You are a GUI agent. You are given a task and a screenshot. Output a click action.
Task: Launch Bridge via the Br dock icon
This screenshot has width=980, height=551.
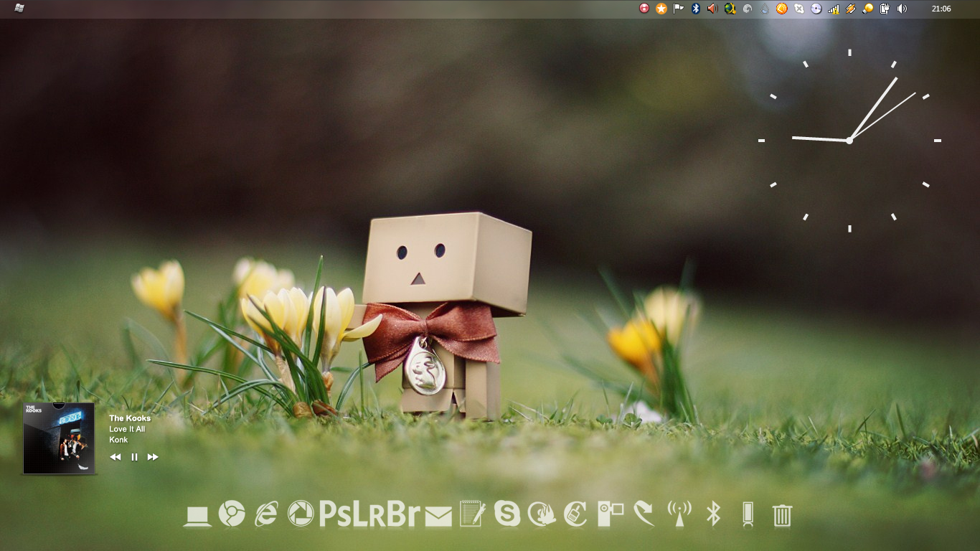point(404,514)
